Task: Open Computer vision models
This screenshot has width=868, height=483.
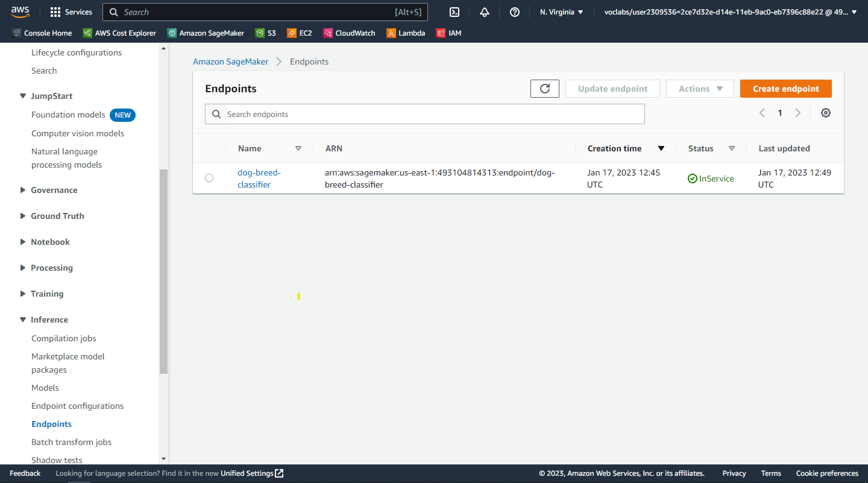Action: [x=78, y=133]
